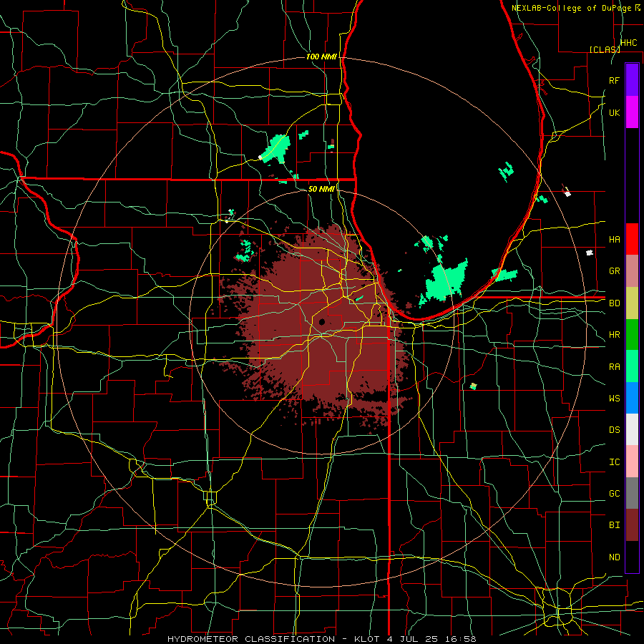Click the NEXLAB-College of DuPage header text
644x644 pixels.
(x=572, y=8)
